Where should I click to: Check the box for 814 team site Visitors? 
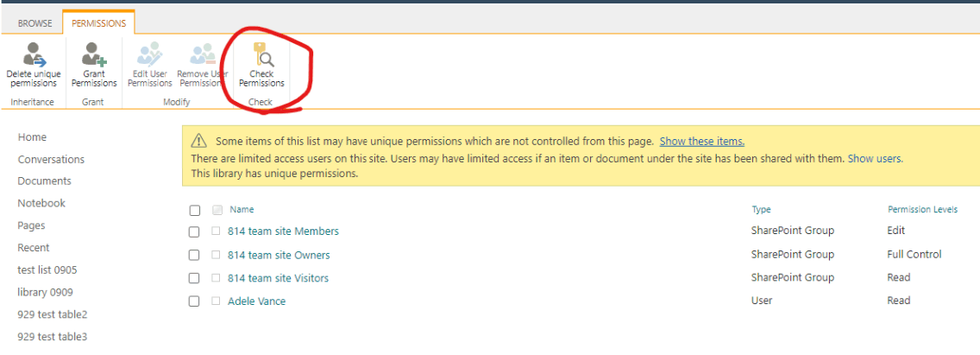194,278
